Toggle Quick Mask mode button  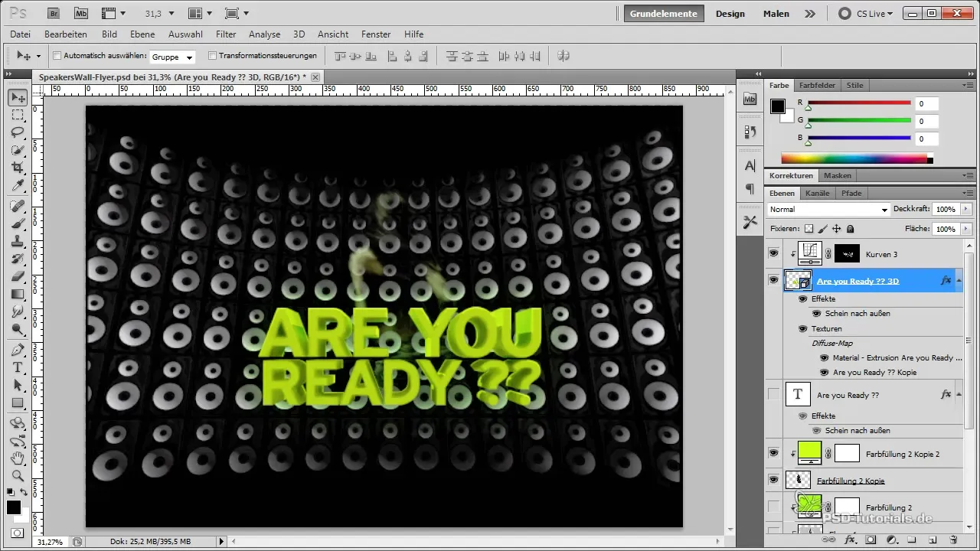(17, 533)
